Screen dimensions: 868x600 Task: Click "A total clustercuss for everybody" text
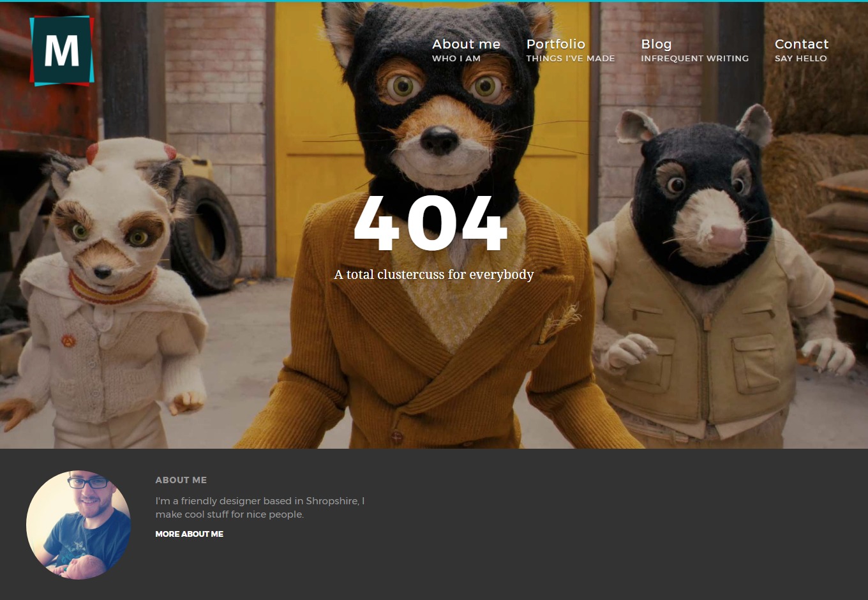click(434, 274)
